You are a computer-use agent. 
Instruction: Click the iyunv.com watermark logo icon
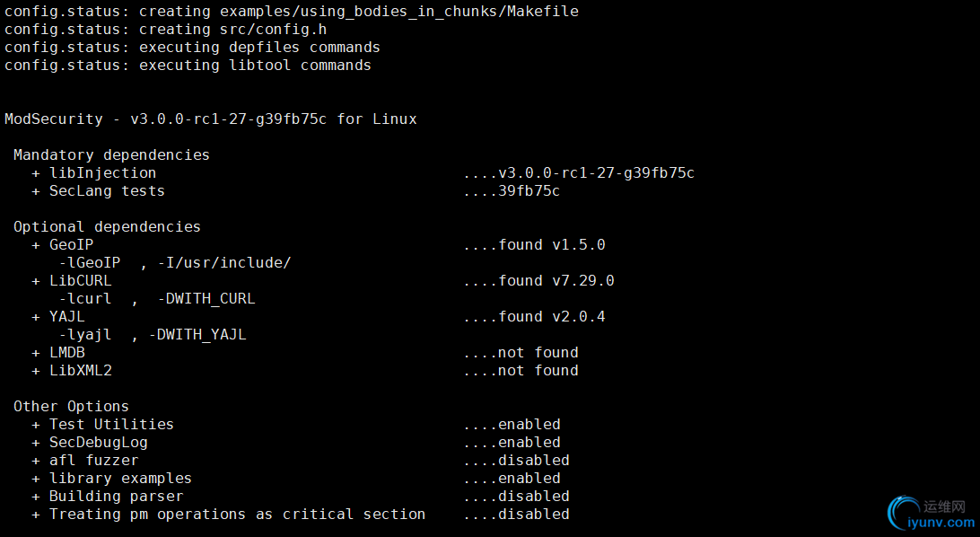[x=903, y=513]
